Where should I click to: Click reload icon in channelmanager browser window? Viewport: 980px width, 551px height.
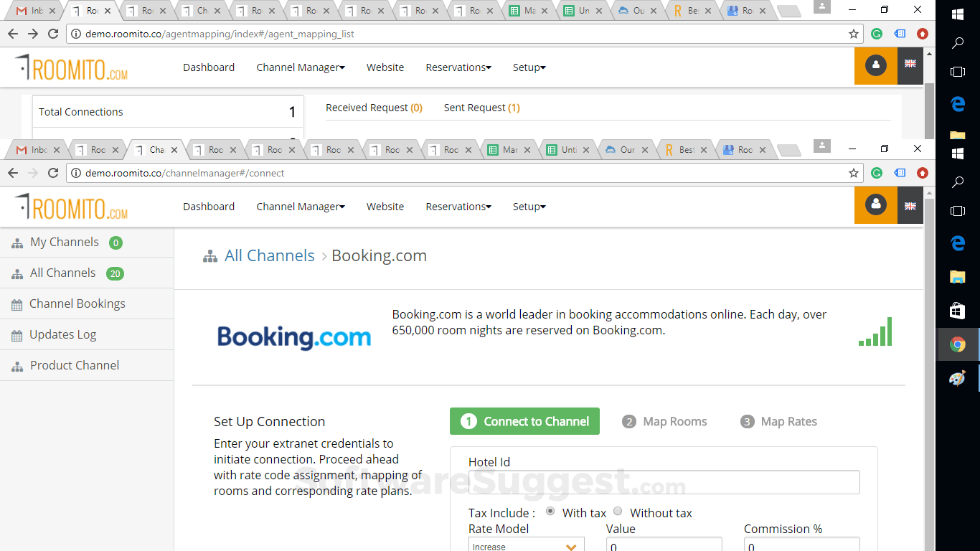(x=53, y=173)
